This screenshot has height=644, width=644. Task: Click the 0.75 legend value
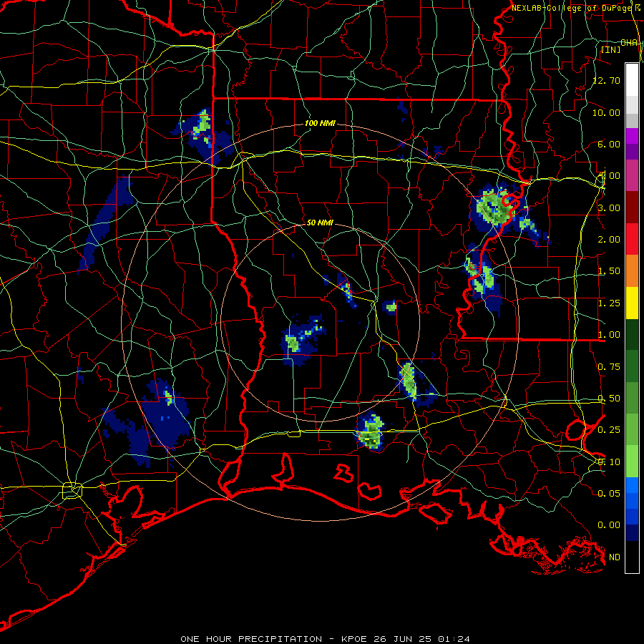pos(609,367)
